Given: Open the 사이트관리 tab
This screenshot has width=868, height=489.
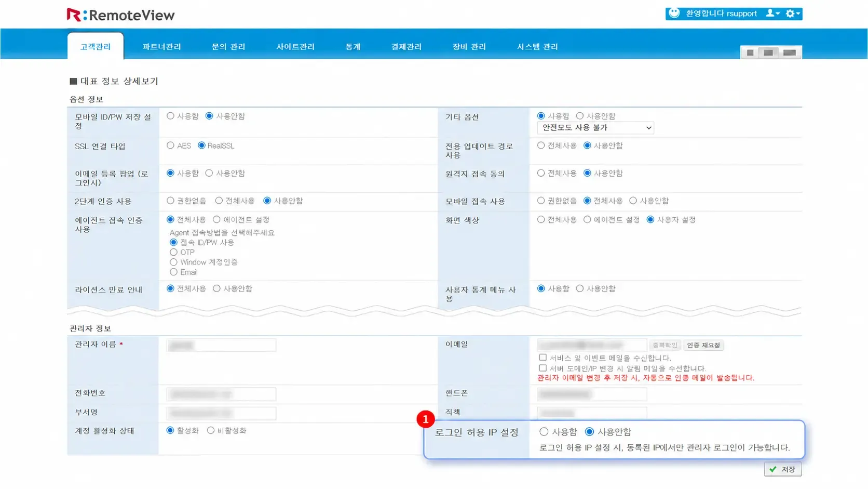Looking at the screenshot, I should 295,47.
